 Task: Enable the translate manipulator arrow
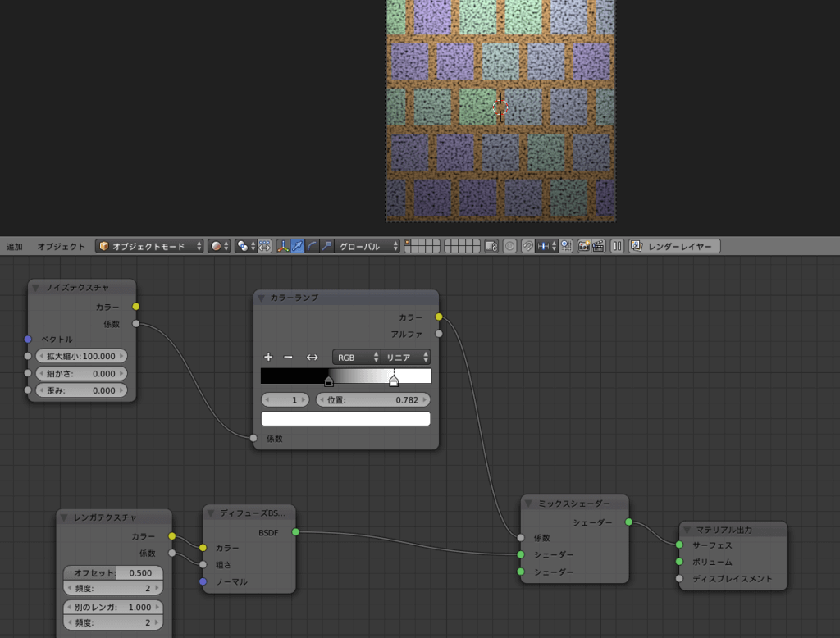(x=297, y=246)
